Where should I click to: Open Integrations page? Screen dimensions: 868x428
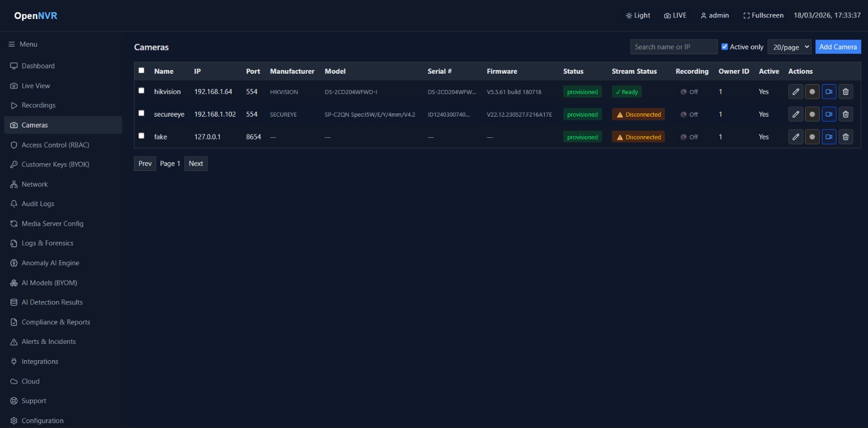click(x=63, y=362)
